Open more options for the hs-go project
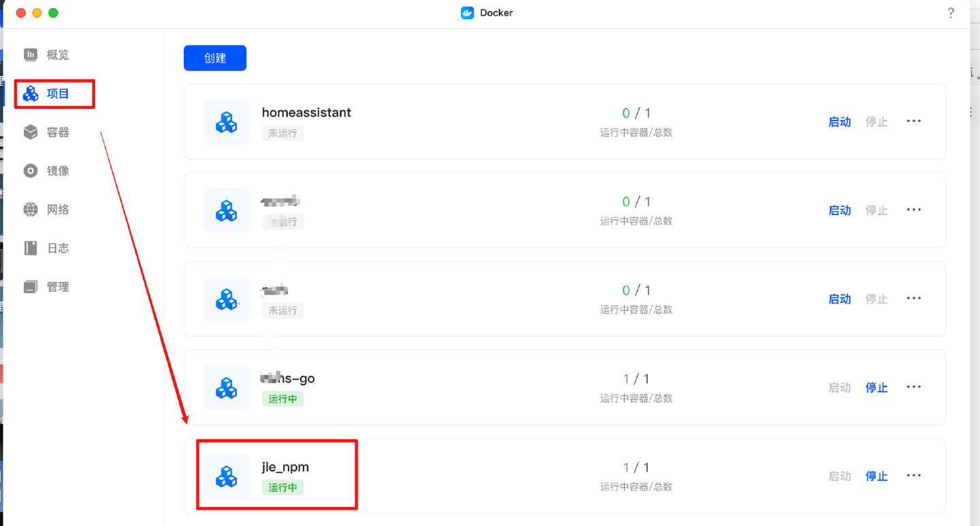980x526 pixels. [x=913, y=387]
